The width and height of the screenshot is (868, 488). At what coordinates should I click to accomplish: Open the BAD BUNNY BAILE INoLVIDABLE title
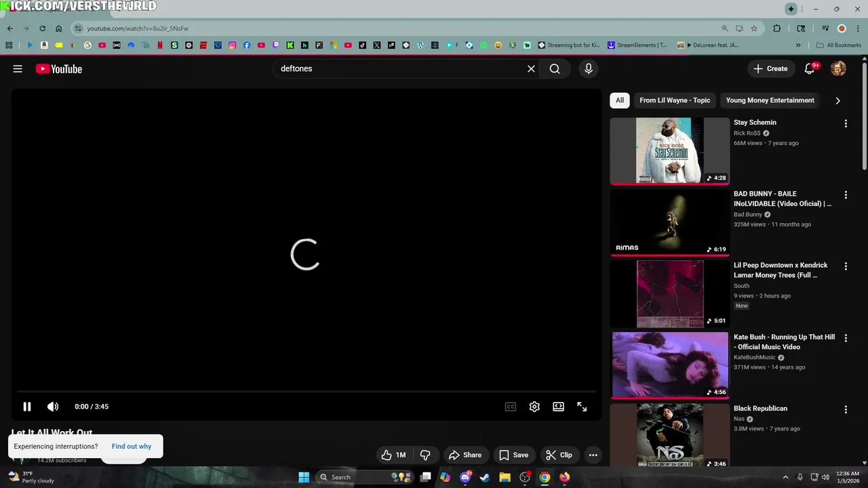(783, 199)
